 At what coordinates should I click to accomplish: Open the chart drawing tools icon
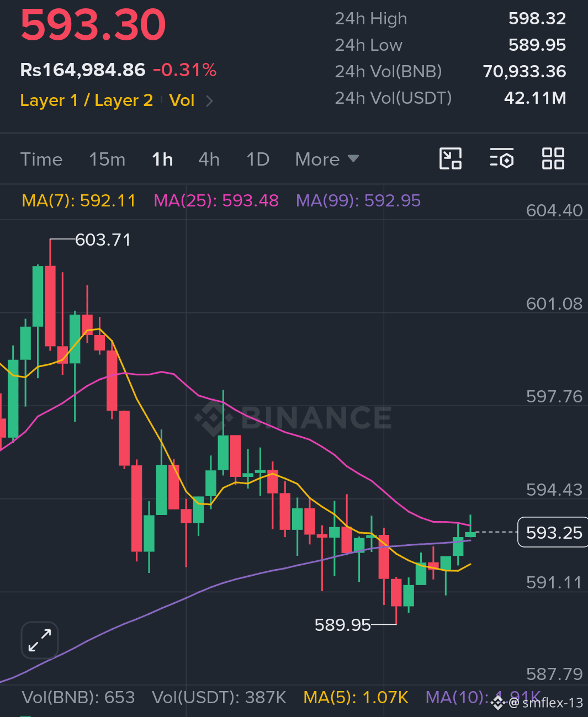point(450,159)
